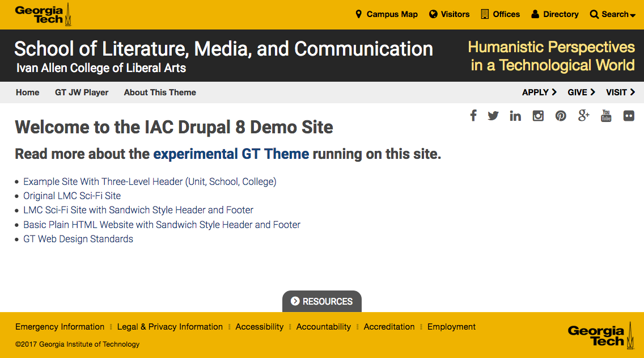The width and height of the screenshot is (644, 358).
Task: Expand the Search dropdown
Action: pyautogui.click(x=612, y=14)
